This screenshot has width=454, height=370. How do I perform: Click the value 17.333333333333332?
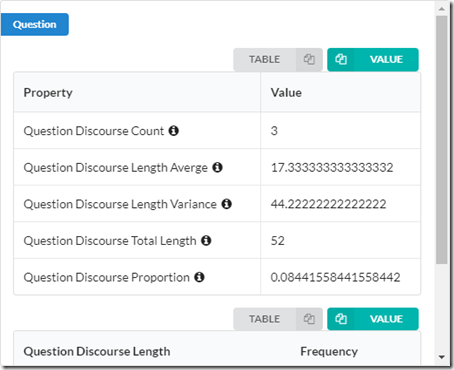[332, 167]
